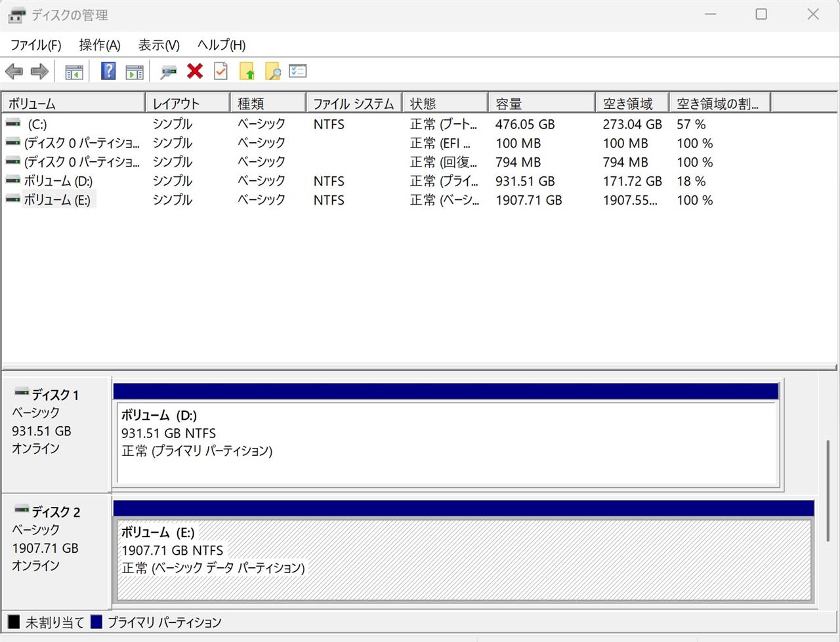Open the 操作(A) menu

[x=100, y=45]
